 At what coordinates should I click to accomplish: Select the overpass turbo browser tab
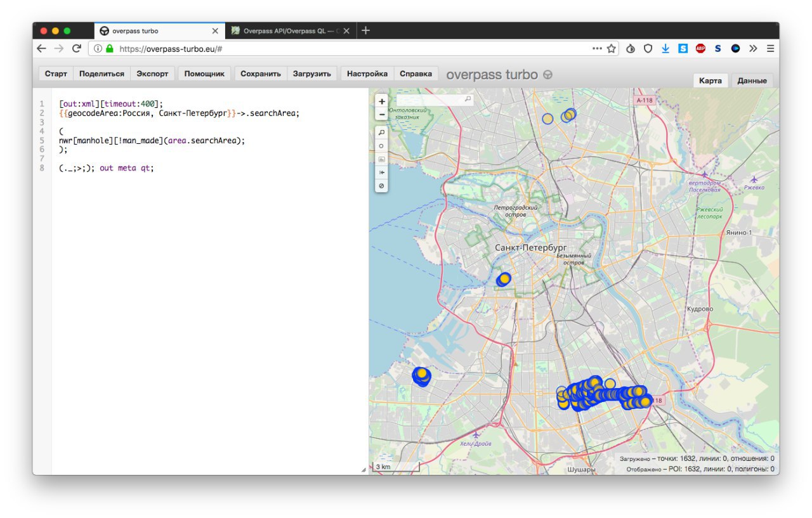point(159,30)
